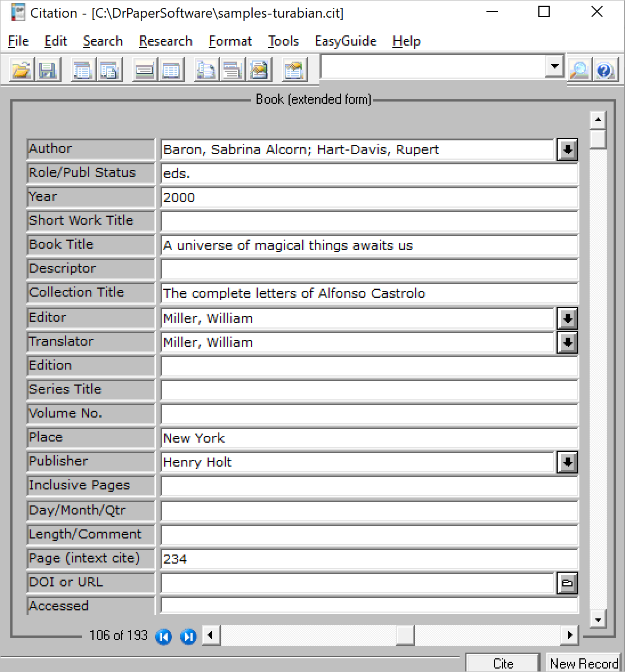Click the floppy disk save icon
Image resolution: width=625 pixels, height=672 pixels.
point(47,70)
